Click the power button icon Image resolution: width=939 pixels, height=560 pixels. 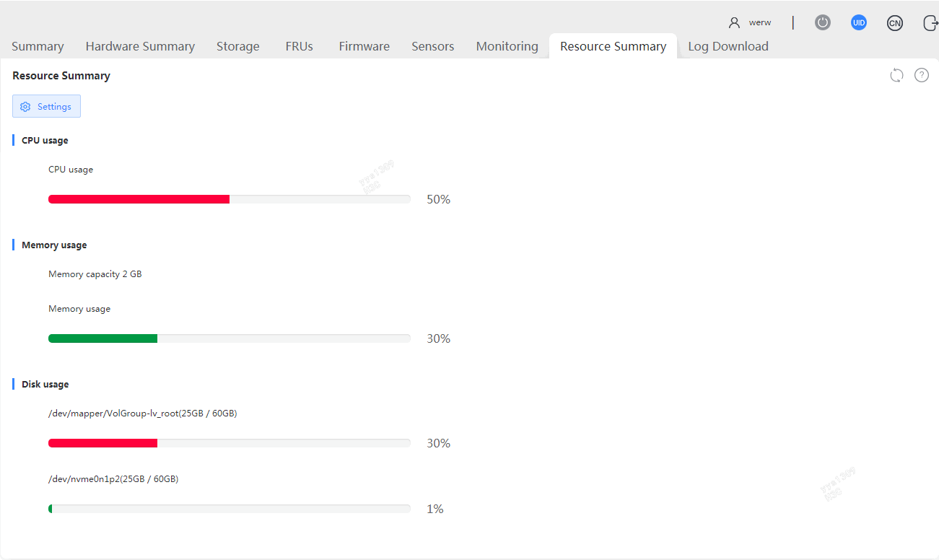(823, 22)
